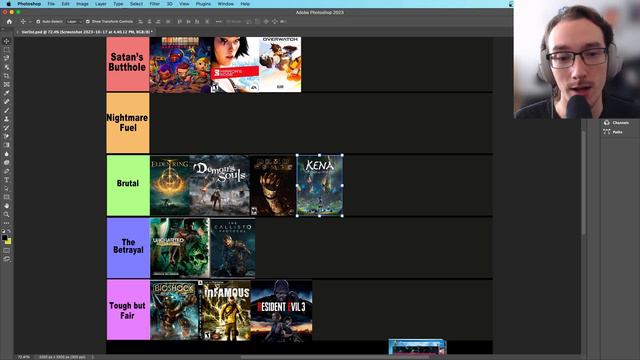The height and width of the screenshot is (360, 640).
Task: Click the Elden Ring cover image
Action: click(170, 185)
